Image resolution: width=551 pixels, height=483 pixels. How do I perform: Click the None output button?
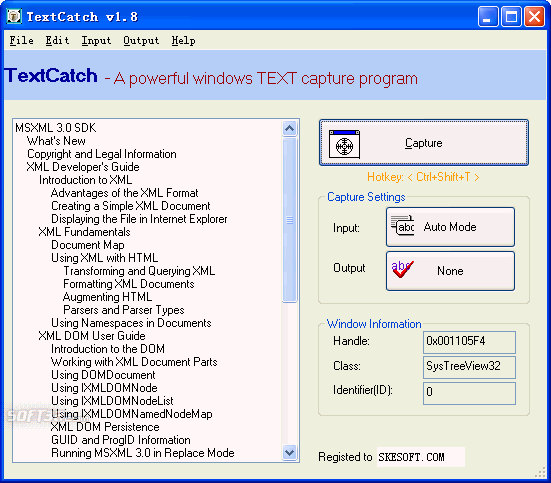pos(450,271)
